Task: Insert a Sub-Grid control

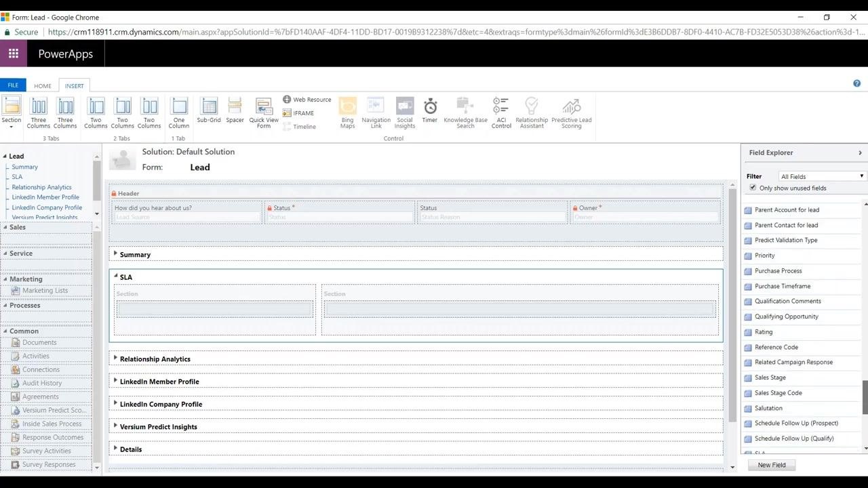Action: (x=209, y=110)
